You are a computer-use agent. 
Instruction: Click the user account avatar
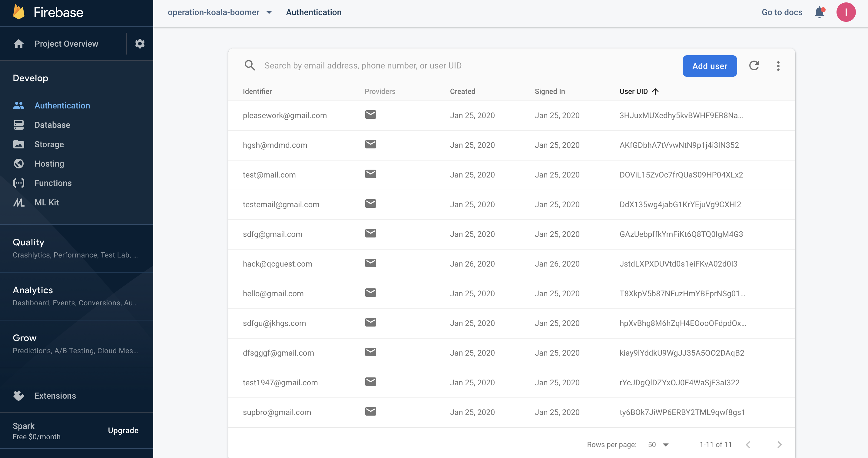coord(845,12)
